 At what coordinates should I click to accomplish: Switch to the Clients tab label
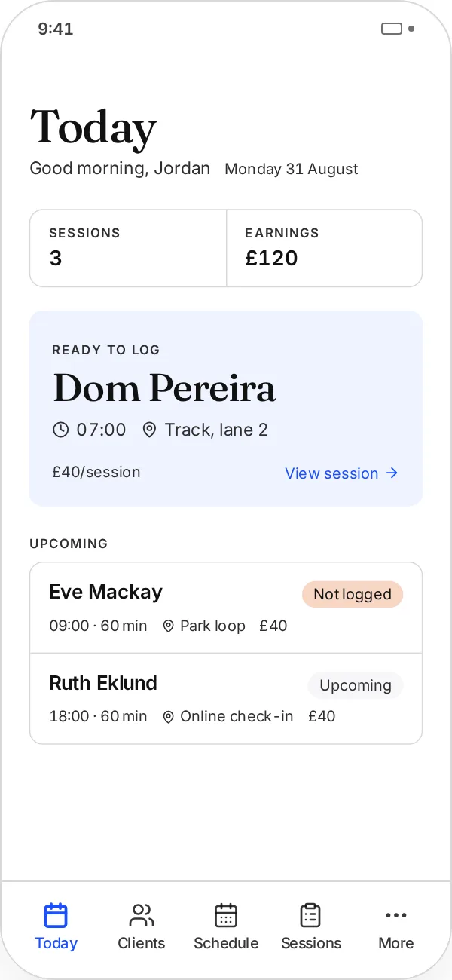141,943
